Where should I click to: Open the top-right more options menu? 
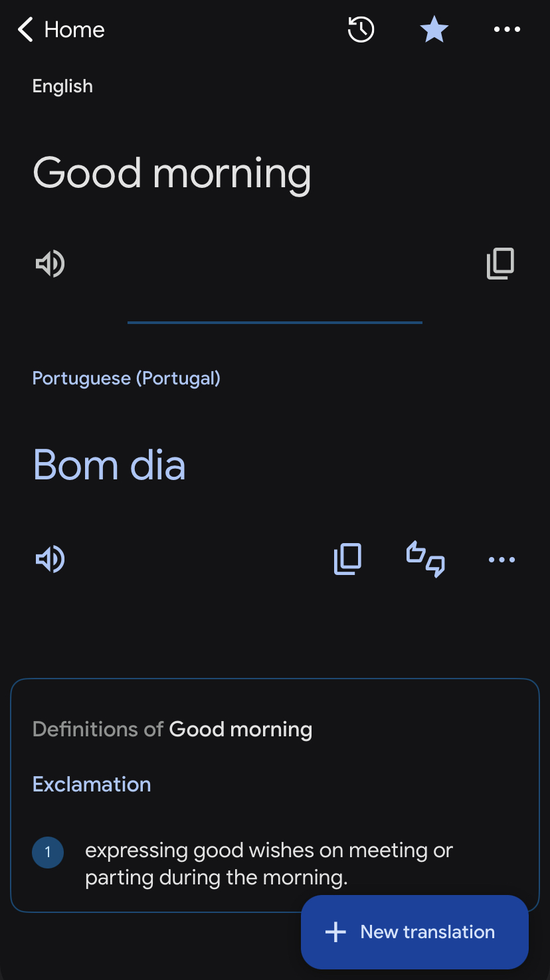pos(507,30)
